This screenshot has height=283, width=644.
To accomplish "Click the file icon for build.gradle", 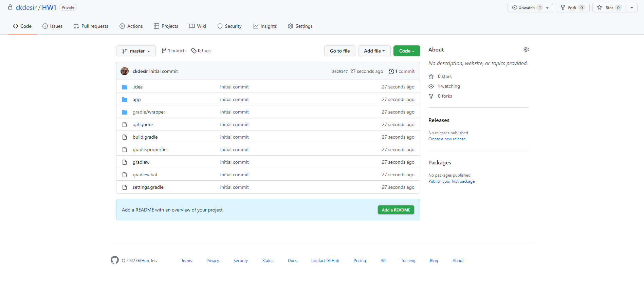I will pos(125,137).
